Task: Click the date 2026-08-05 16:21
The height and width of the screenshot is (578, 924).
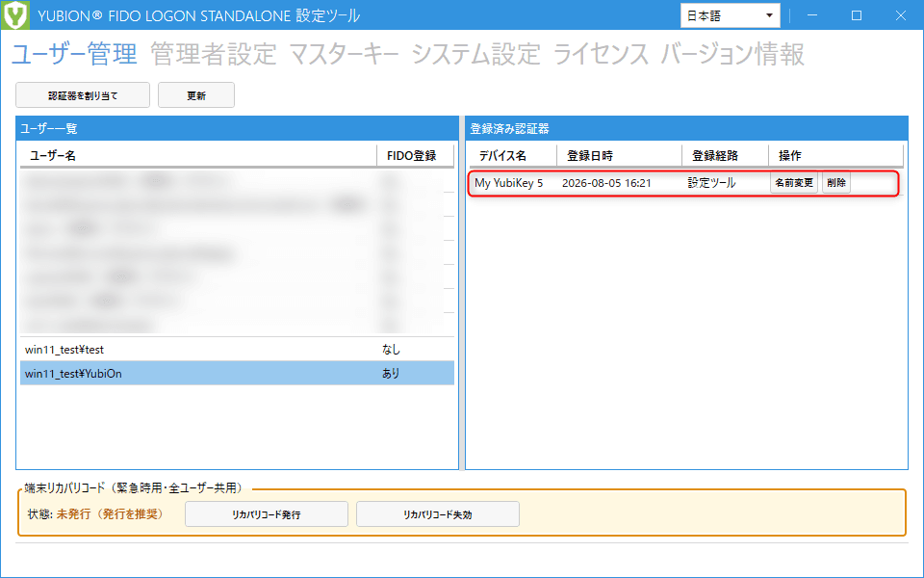Action: (x=606, y=183)
